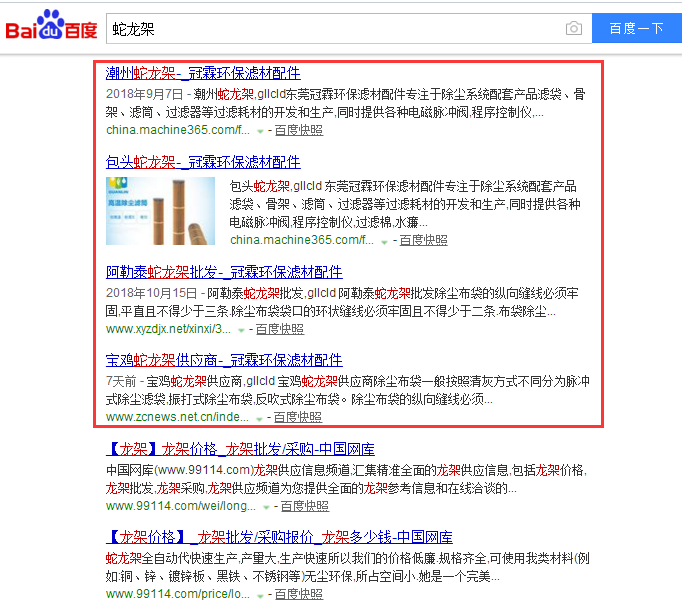Image resolution: width=682 pixels, height=615 pixels.
Task: Open 百度快照 for the 潮州蛇龙架 result
Action: point(299,130)
